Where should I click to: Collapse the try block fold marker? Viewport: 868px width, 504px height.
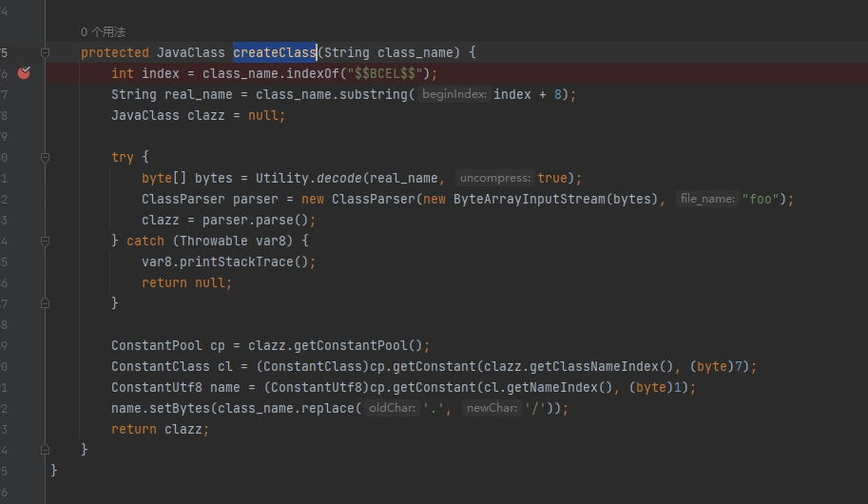click(x=45, y=157)
